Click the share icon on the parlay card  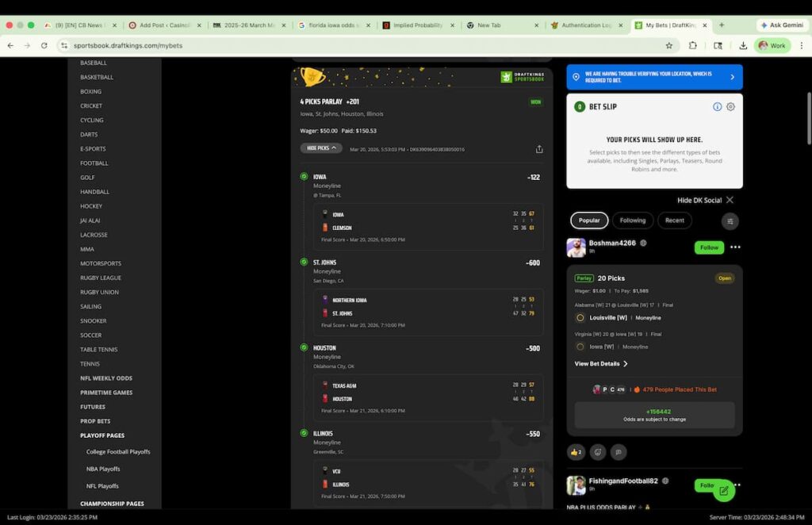click(x=539, y=149)
